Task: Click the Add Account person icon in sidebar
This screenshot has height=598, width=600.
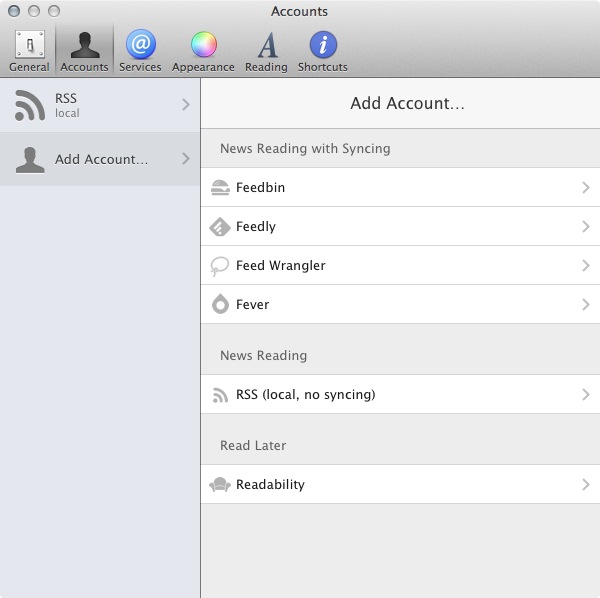Action: click(x=30, y=160)
